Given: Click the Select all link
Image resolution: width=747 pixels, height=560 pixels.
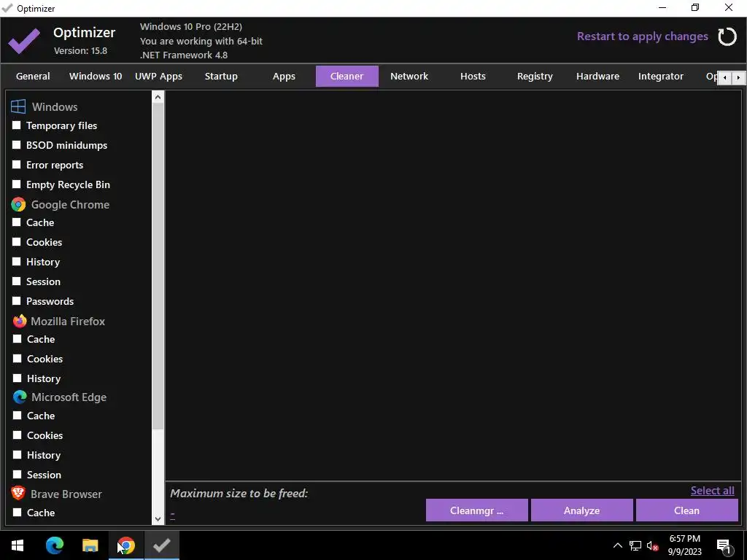Looking at the screenshot, I should click(x=712, y=491).
